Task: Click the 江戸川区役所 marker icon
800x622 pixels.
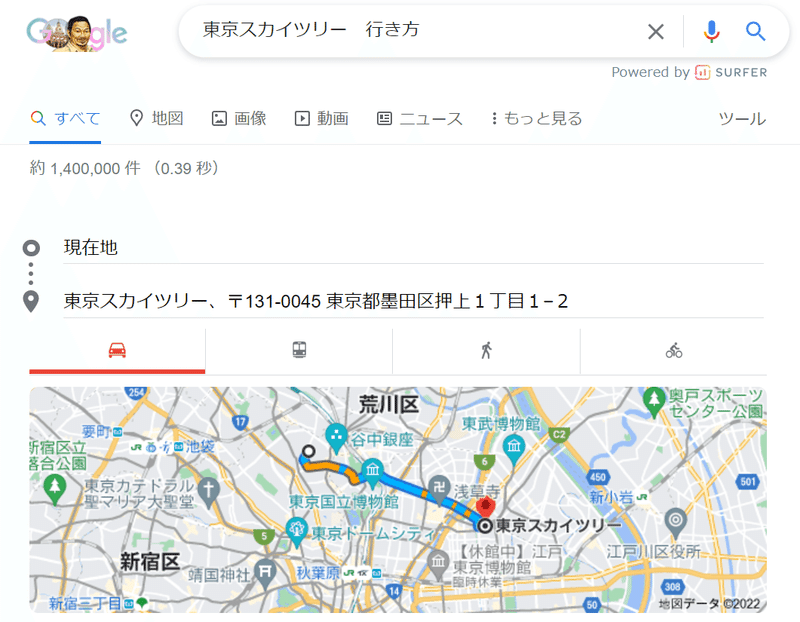Action: (676, 523)
